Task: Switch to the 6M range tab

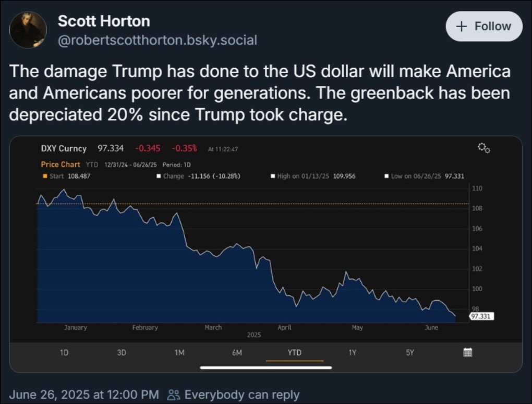Action: point(237,352)
